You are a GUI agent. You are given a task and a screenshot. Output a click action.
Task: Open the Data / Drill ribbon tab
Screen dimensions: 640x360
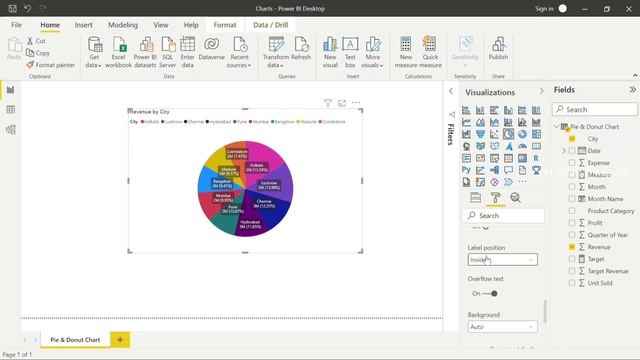coord(271,25)
